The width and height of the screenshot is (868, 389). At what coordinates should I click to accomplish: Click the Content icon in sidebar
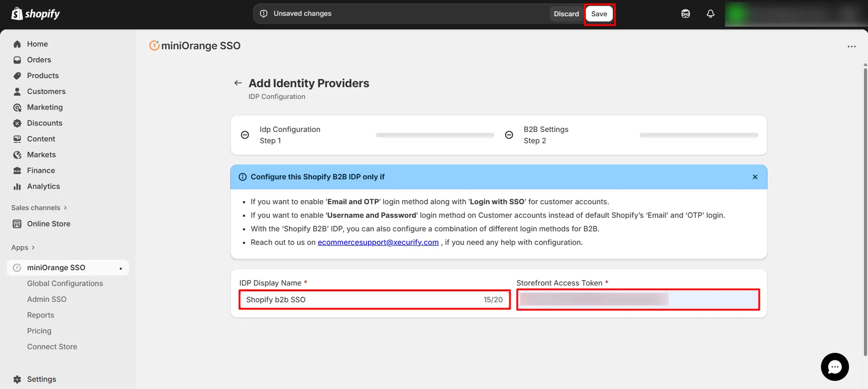(17, 139)
